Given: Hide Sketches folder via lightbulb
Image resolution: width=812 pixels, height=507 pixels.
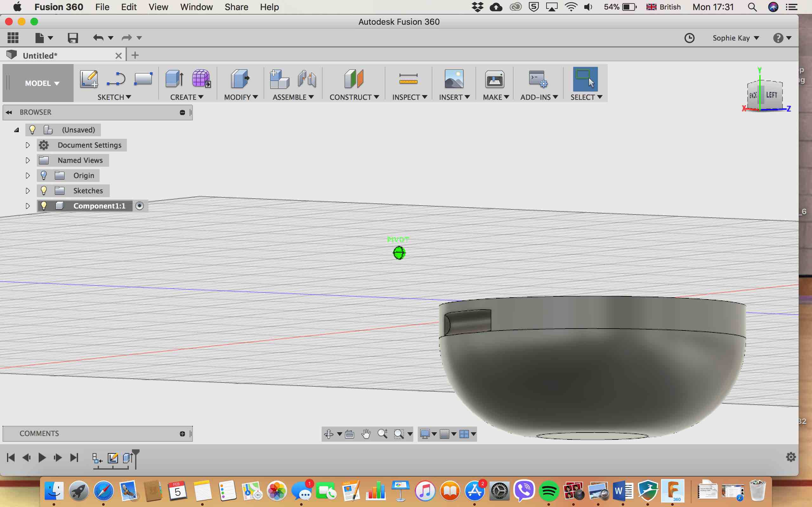Looking at the screenshot, I should pyautogui.click(x=44, y=190).
